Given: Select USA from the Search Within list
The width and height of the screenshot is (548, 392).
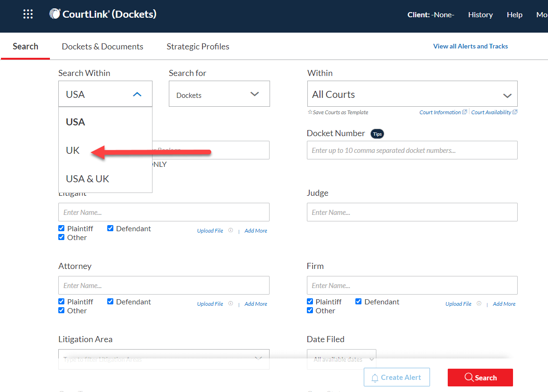Looking at the screenshot, I should point(105,122).
